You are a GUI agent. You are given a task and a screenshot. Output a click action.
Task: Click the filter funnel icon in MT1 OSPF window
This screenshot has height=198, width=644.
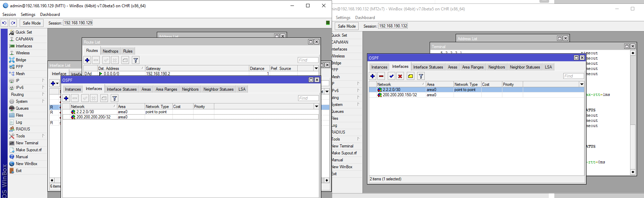115,98
